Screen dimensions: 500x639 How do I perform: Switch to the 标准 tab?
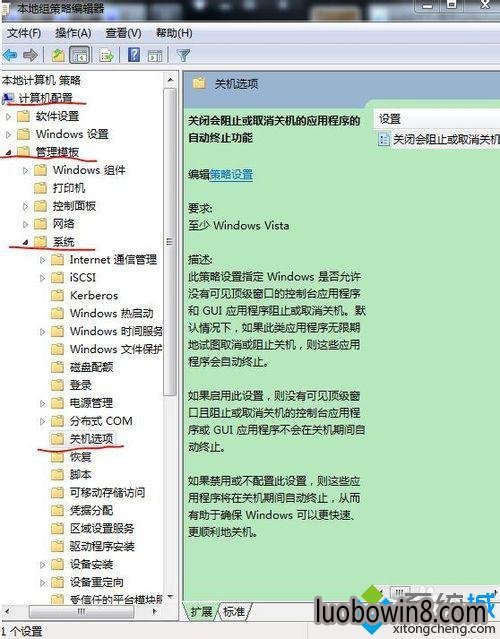pyautogui.click(x=234, y=611)
